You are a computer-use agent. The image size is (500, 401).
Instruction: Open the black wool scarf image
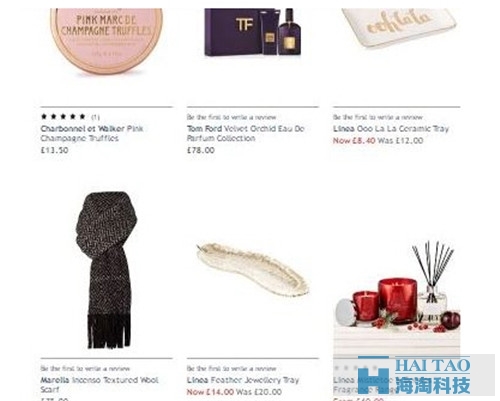(106, 270)
